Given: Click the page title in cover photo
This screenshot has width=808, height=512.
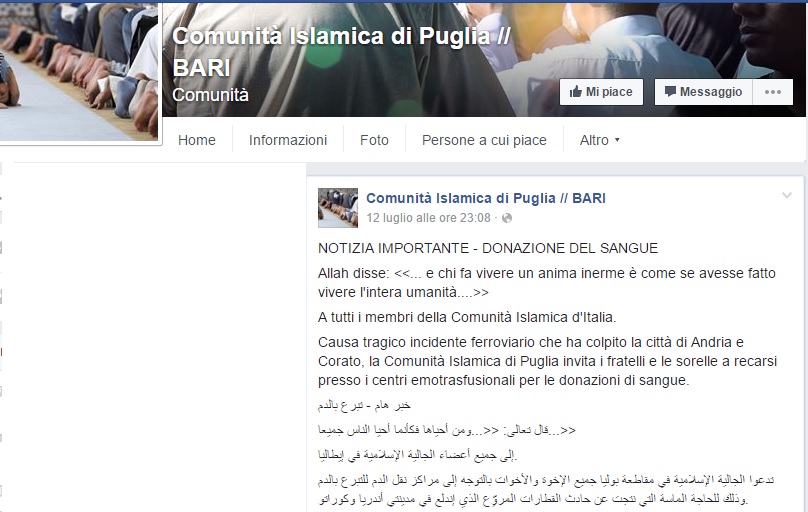Looking at the screenshot, I should [341, 52].
